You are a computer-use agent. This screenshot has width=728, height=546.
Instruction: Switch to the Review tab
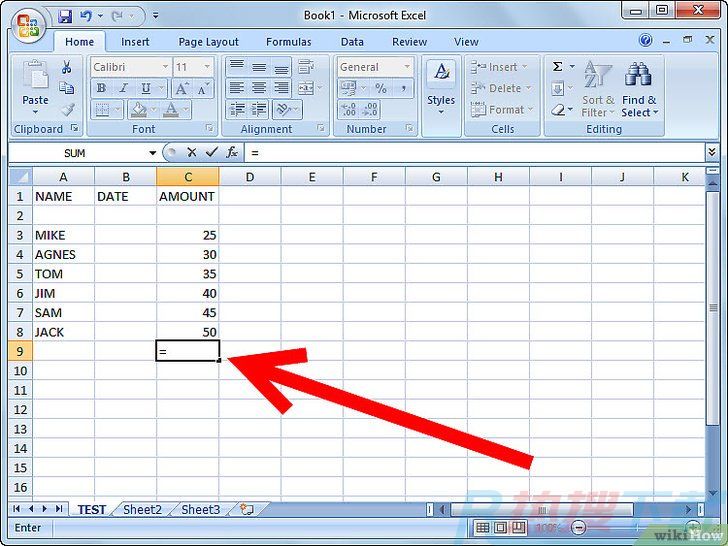point(410,42)
